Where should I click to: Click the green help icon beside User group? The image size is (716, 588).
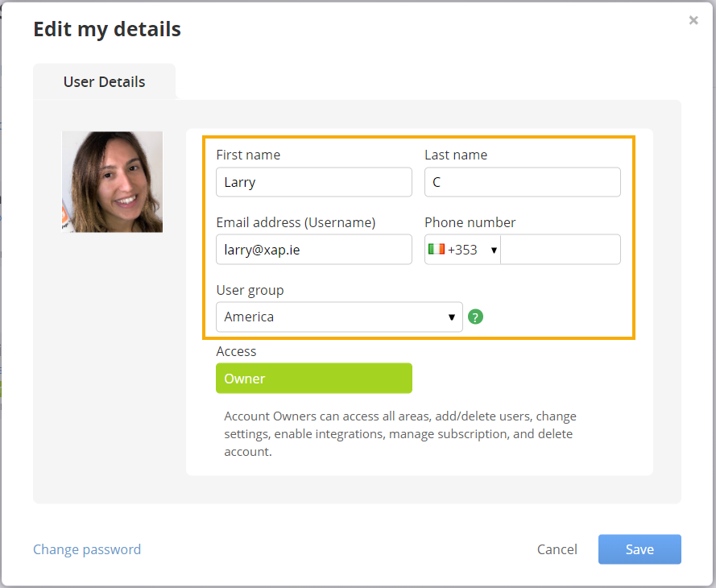(x=475, y=317)
